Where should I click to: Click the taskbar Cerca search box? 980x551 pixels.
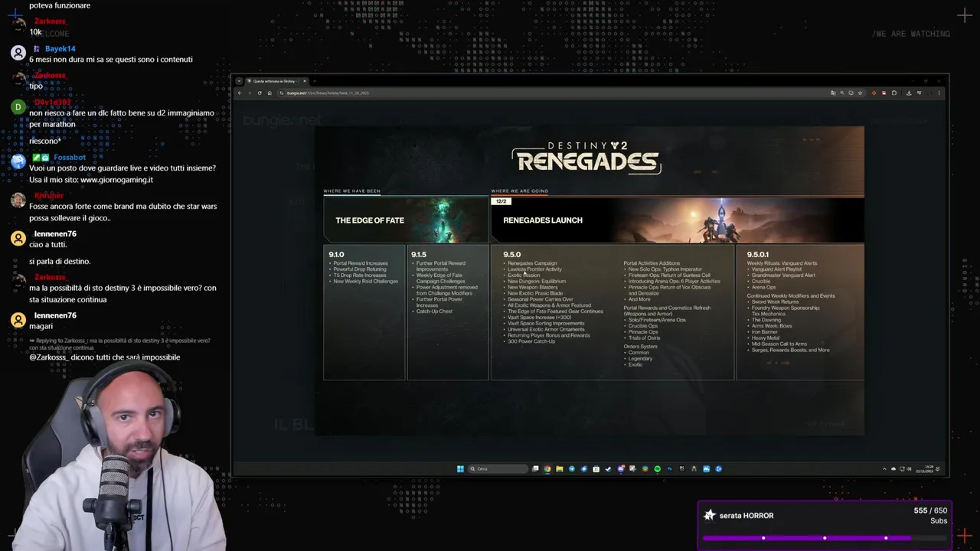coord(498,468)
